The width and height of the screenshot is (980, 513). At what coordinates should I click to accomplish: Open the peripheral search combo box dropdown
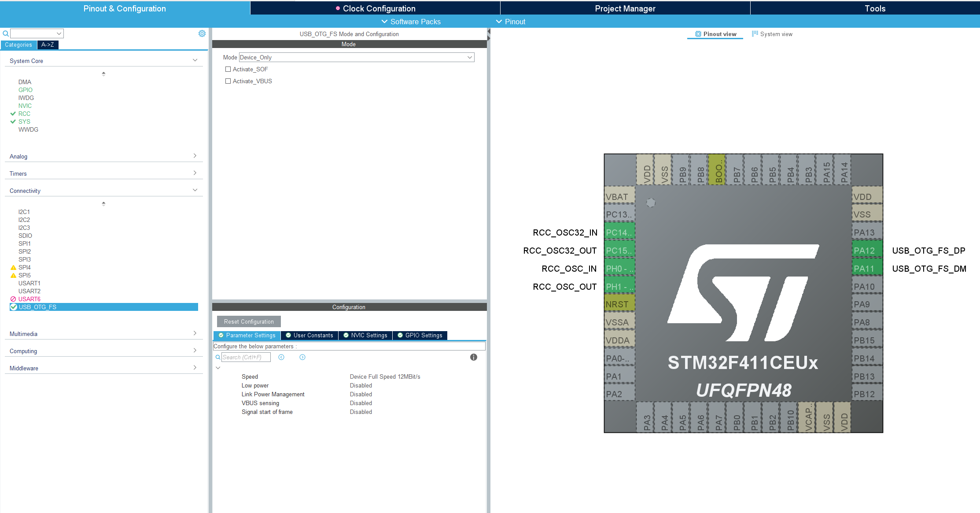(x=59, y=33)
